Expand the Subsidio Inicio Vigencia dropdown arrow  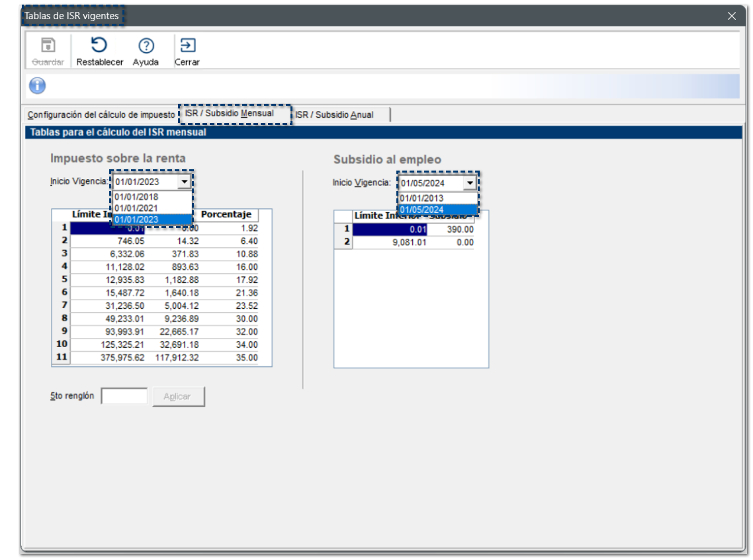tap(470, 183)
